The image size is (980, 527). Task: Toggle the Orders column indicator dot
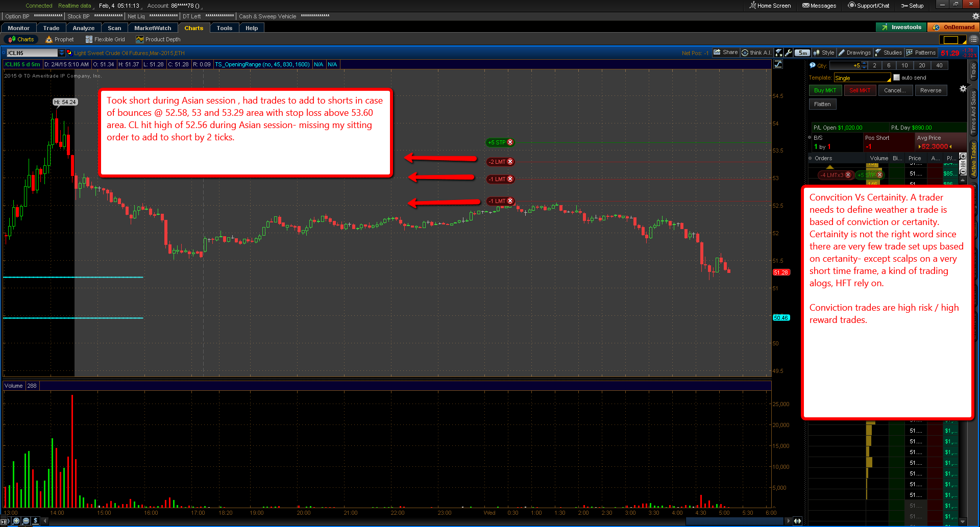pos(810,158)
